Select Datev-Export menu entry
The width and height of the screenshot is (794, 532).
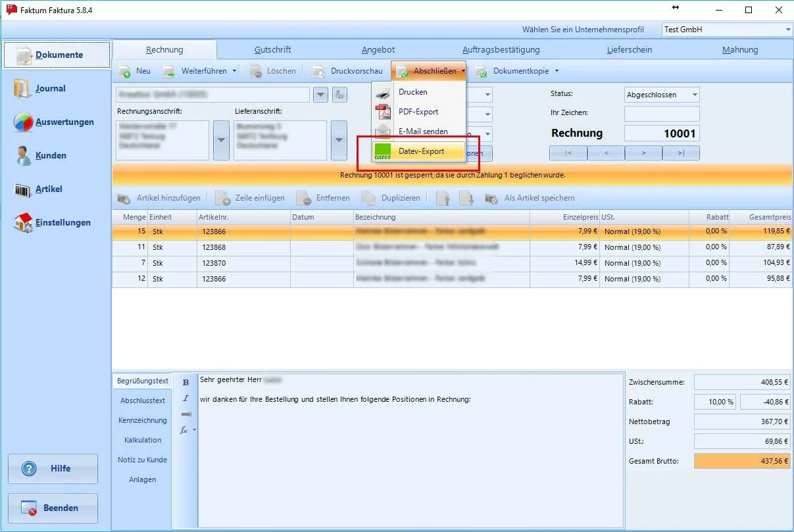point(419,151)
